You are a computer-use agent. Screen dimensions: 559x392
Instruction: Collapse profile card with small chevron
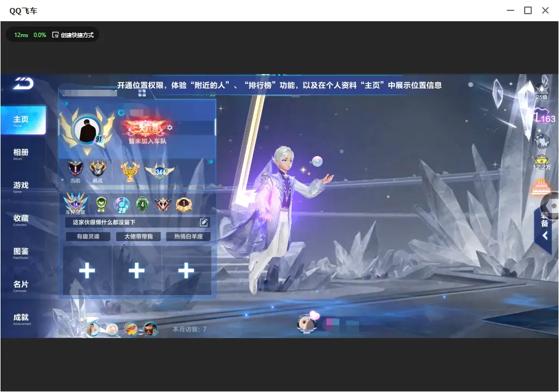[66, 103]
